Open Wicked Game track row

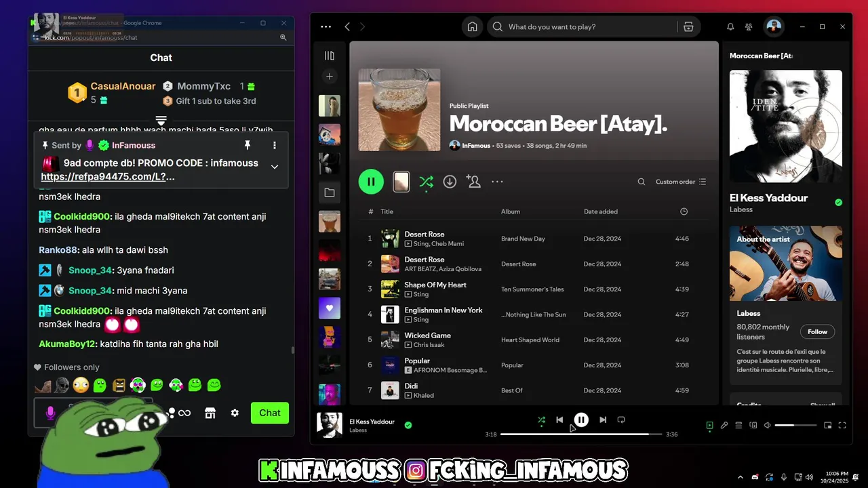click(x=534, y=340)
